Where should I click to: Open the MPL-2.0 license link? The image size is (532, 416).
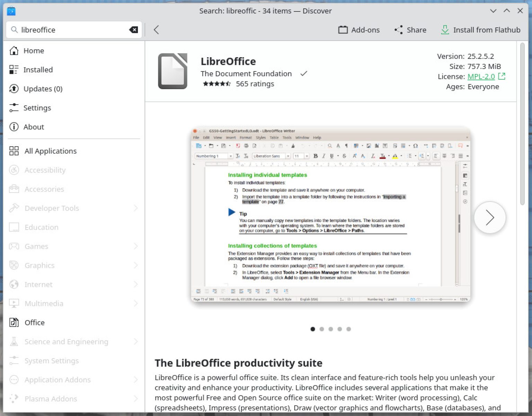point(481,77)
